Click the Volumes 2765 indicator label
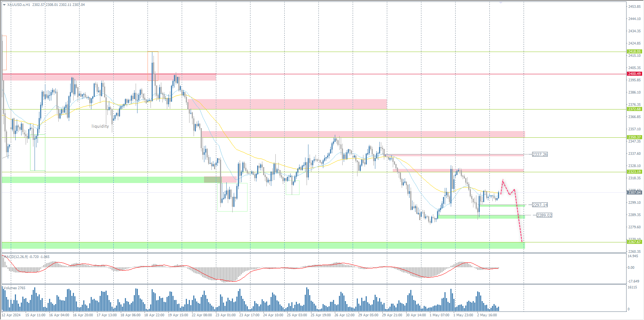Image resolution: width=644 pixels, height=320 pixels. pos(14,288)
